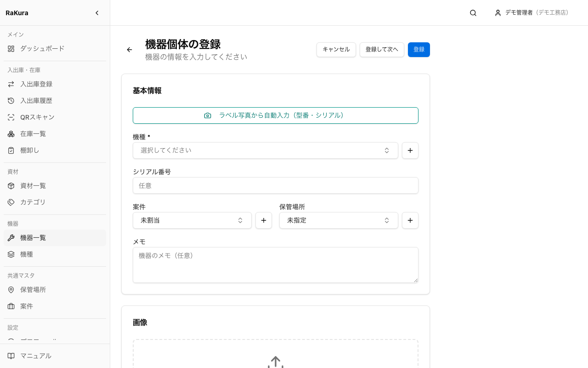Open the デモ管理者 user menu
The width and height of the screenshot is (588, 368).
point(532,13)
